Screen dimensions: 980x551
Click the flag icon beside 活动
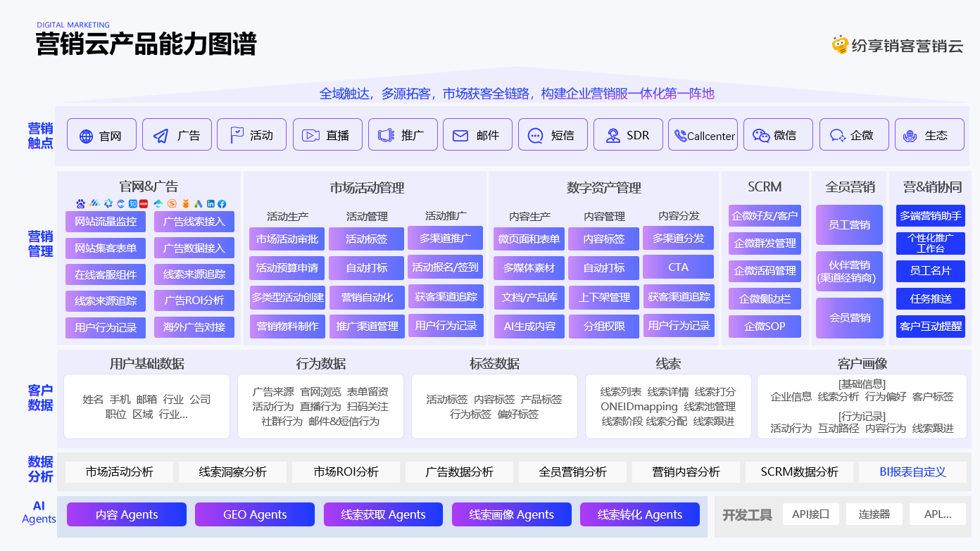[x=237, y=135]
